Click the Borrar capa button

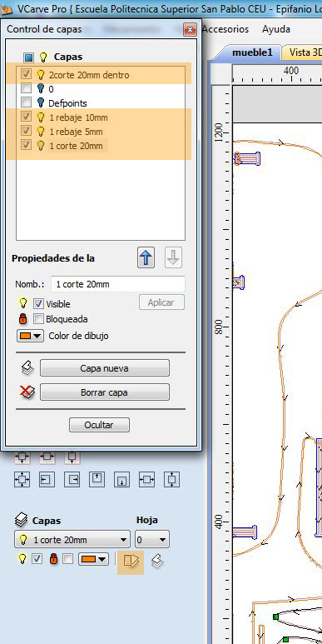coord(104,392)
